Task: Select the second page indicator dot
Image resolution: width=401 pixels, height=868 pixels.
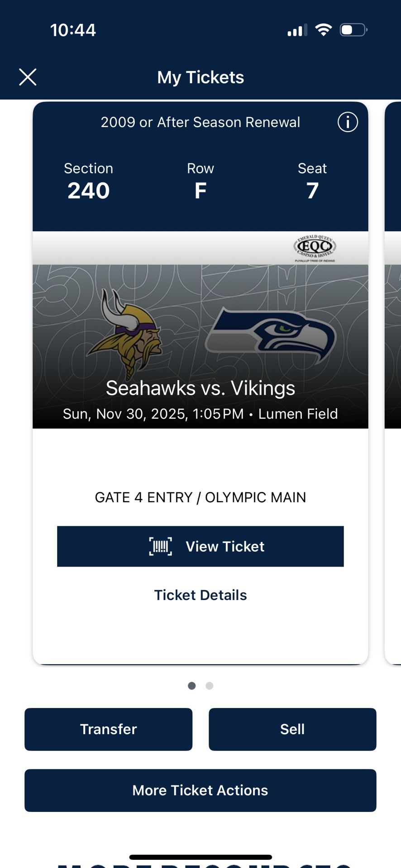Action: (210, 686)
